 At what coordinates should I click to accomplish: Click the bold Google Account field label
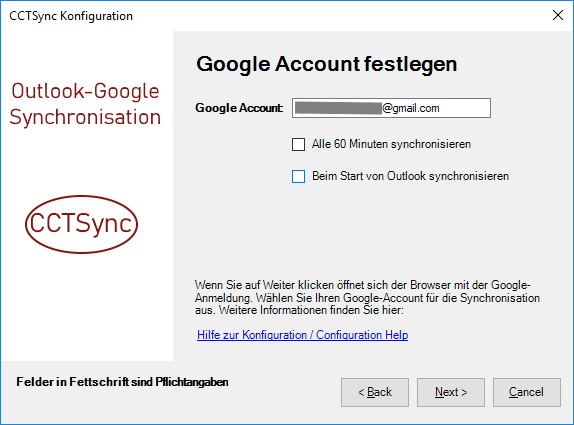click(x=239, y=108)
